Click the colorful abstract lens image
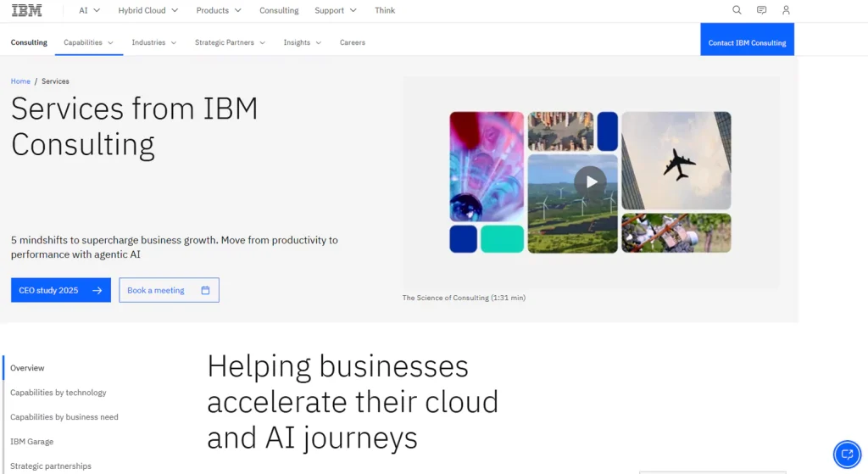The image size is (868, 474). (x=487, y=166)
